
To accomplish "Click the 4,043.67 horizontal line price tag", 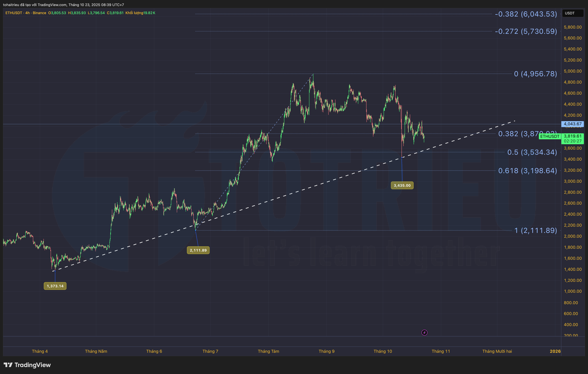I will [x=572, y=124].
